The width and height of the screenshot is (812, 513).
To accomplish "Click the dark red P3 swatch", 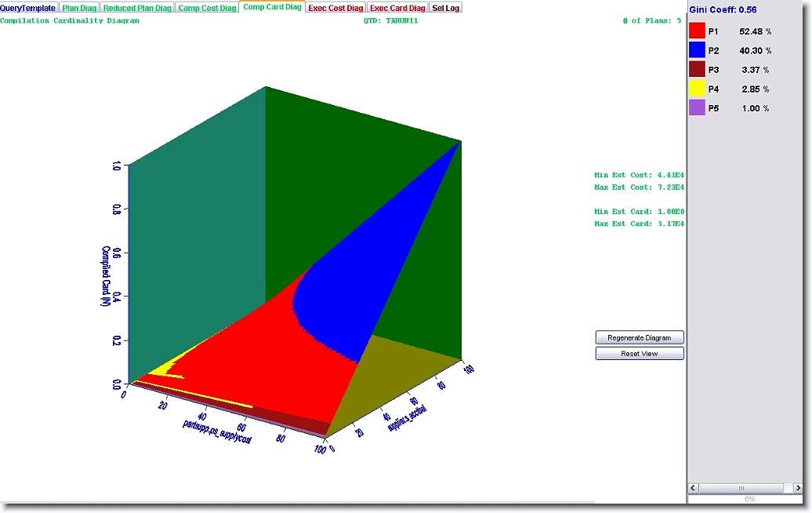I will click(697, 70).
